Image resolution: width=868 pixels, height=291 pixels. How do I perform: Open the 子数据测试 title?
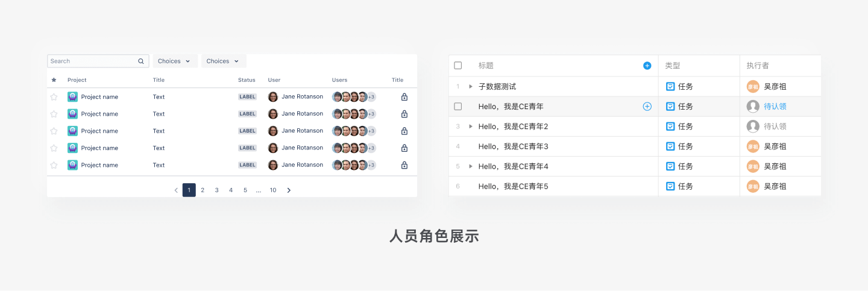point(497,86)
